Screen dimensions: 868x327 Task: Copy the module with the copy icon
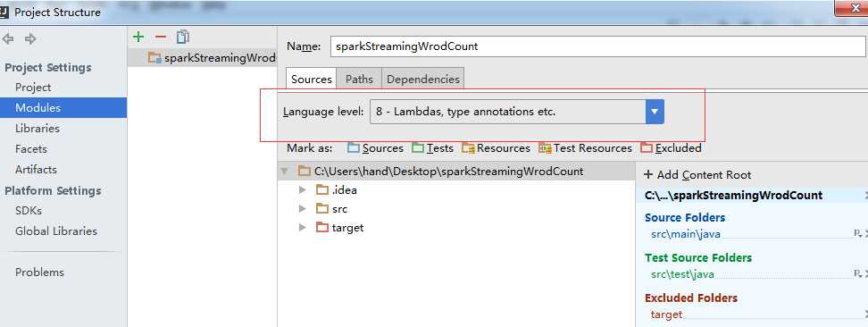pos(183,37)
